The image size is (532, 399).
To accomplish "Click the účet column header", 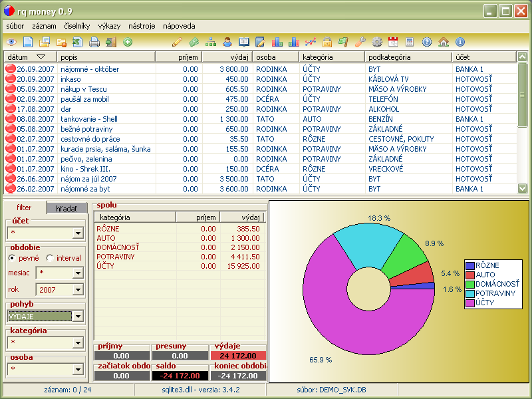I will [484, 57].
